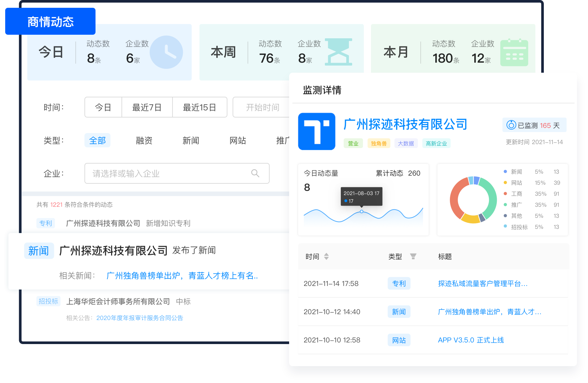Click the 高新企业 company tag
The image size is (588, 383).
click(437, 143)
